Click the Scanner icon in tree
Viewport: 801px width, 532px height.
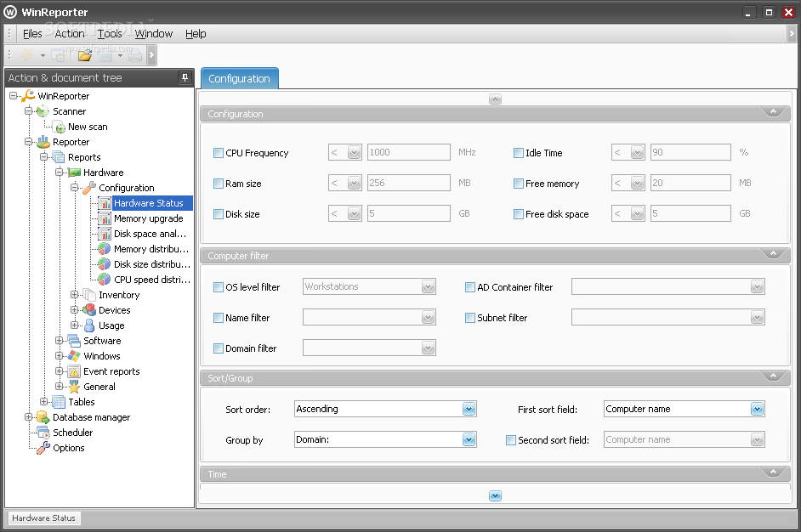click(x=43, y=111)
